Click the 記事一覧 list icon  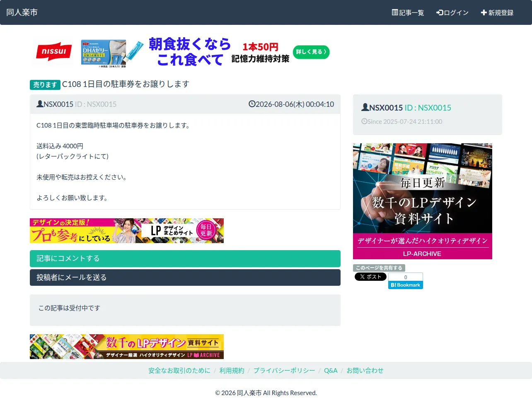coord(395,12)
